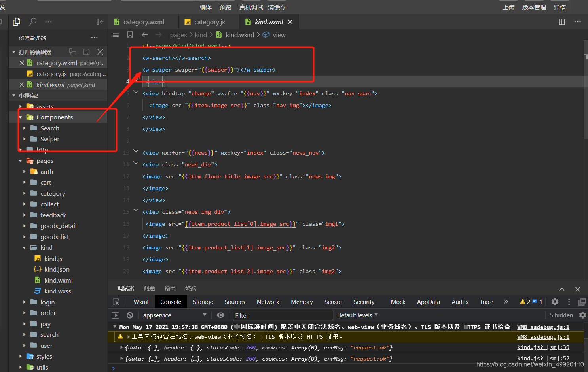Image resolution: width=588 pixels, height=372 pixels.
Task: Clear the console output
Action: [130, 315]
